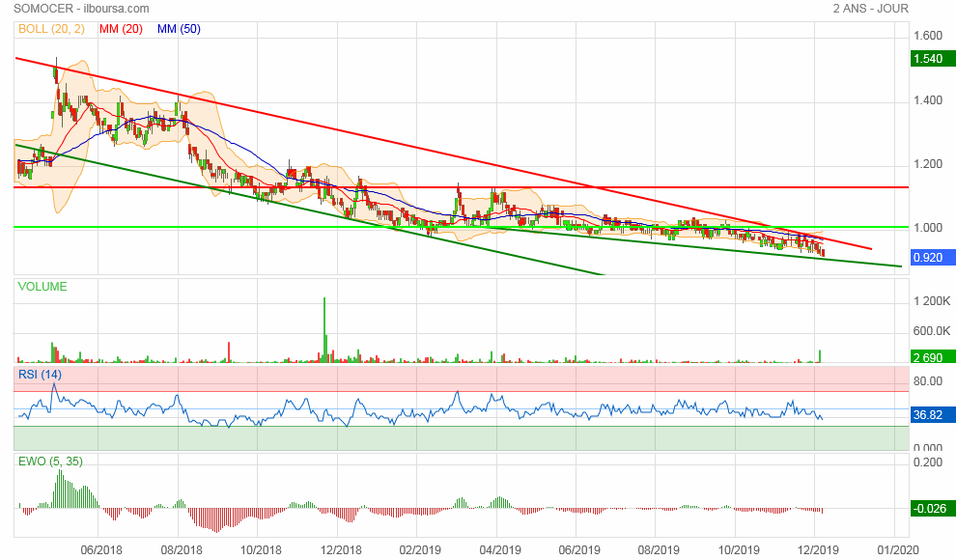Click the 1.600 price axis label
Image resolution: width=956 pixels, height=560 pixels.
pyautogui.click(x=928, y=36)
